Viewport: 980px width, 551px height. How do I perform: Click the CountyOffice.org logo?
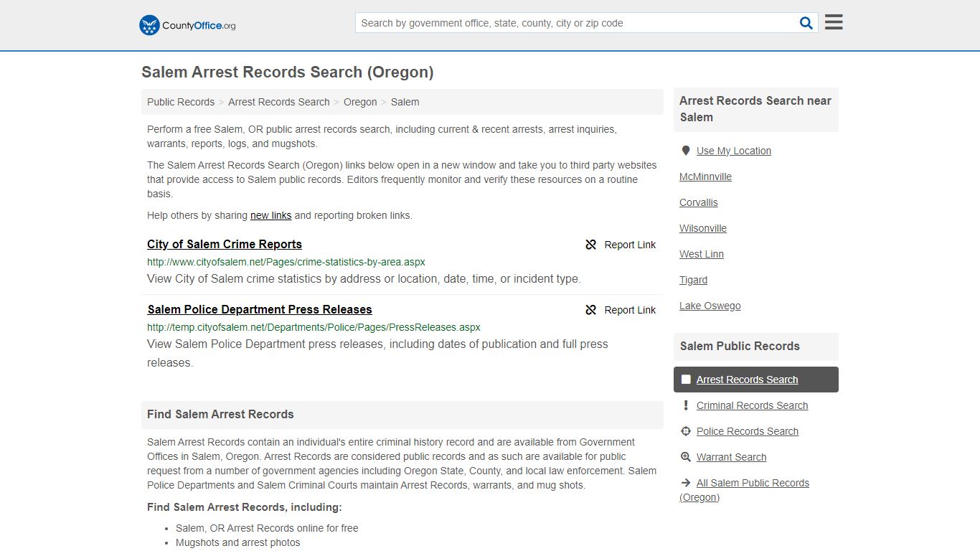click(x=187, y=25)
